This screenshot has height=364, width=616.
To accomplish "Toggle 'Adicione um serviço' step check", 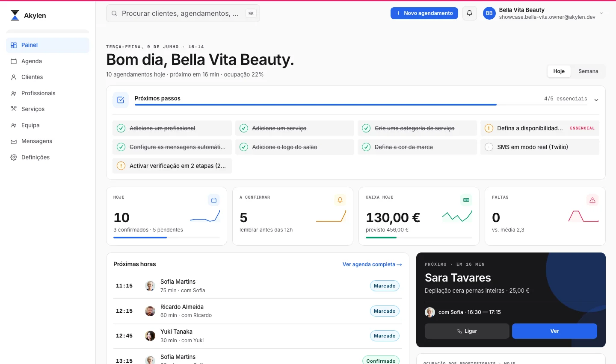I will pos(244,128).
